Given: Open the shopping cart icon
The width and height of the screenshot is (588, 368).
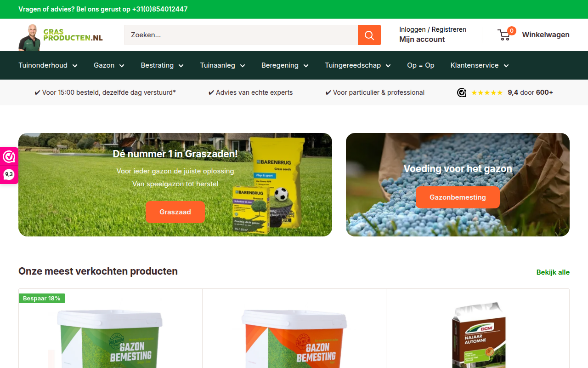Looking at the screenshot, I should 504,35.
